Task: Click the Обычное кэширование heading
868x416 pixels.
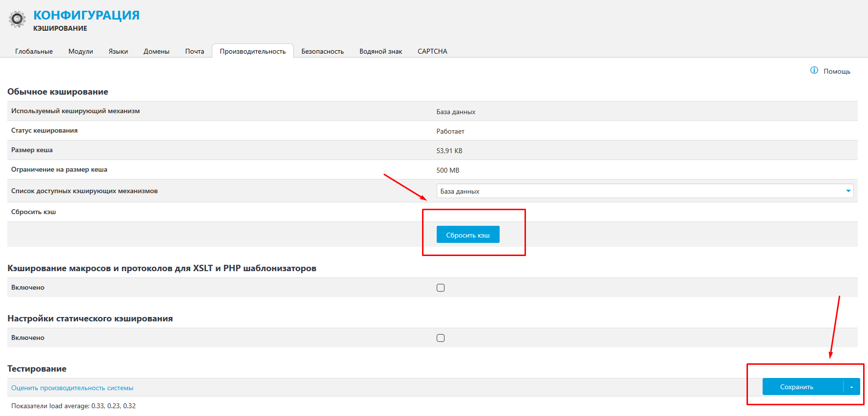Action: pos(58,92)
